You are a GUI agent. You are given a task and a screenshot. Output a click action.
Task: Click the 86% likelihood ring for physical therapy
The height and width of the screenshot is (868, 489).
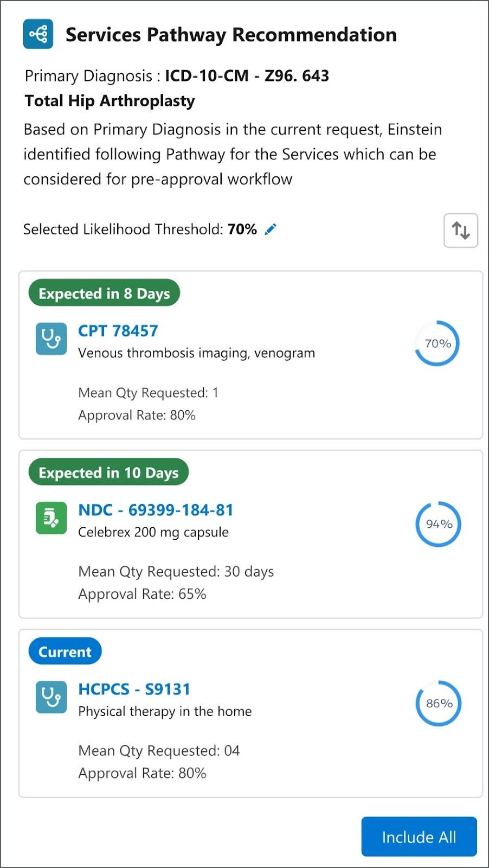pos(437,703)
